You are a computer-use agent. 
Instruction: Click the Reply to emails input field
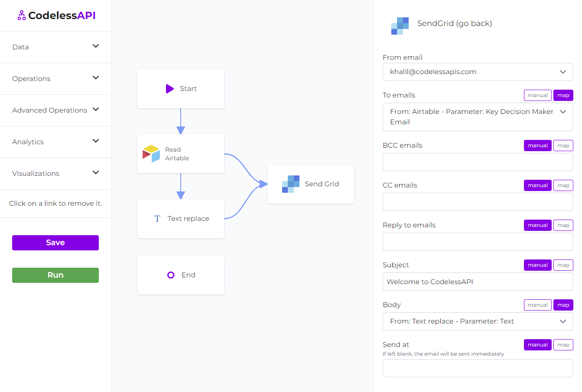pyautogui.click(x=478, y=242)
